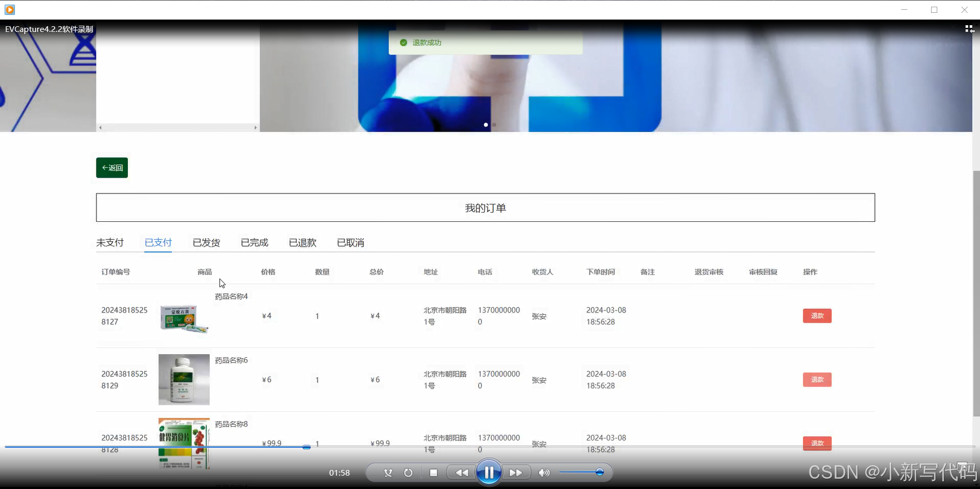Fast forward the recording
980x489 pixels.
pyautogui.click(x=515, y=473)
